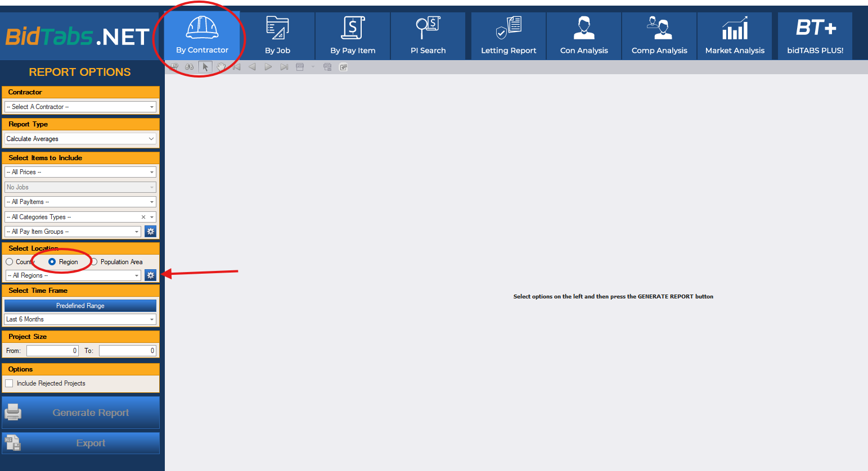This screenshot has width=868, height=471.
Task: Expand the All Pay Item Groups dropdown
Action: (73, 232)
